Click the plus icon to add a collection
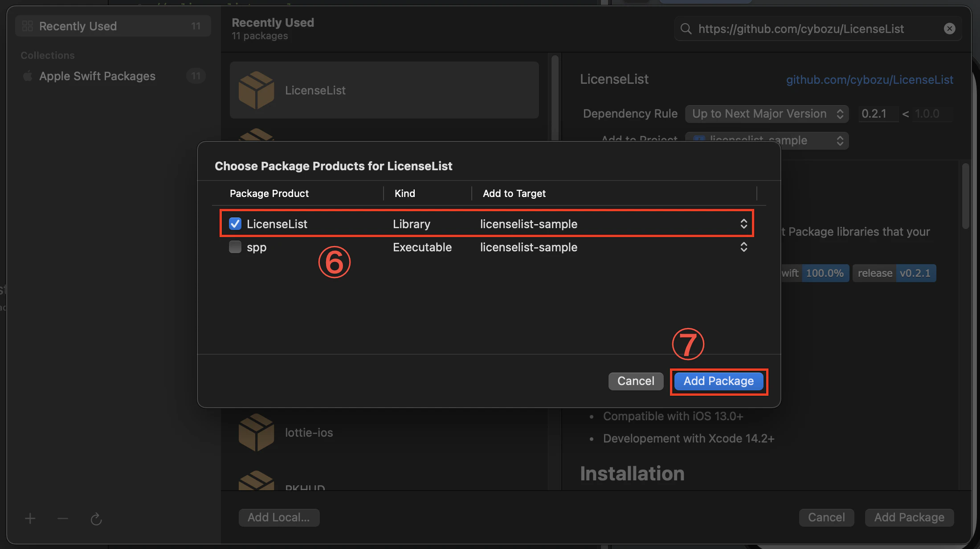 [30, 519]
